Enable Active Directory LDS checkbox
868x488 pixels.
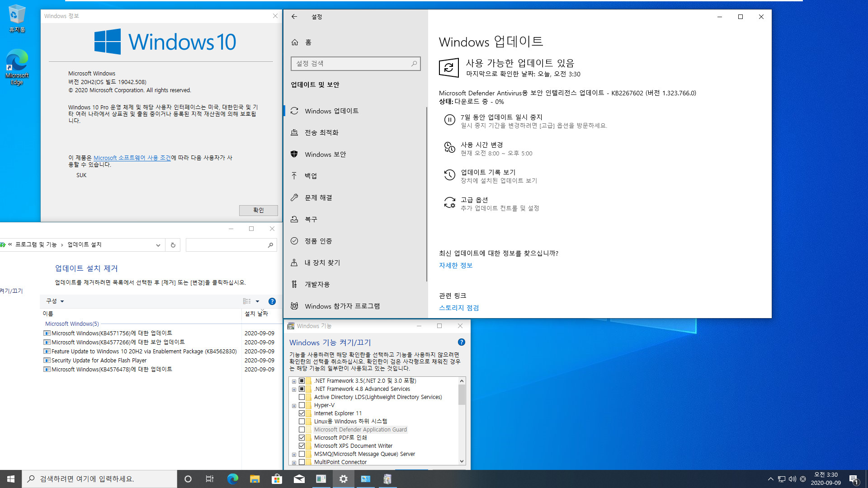[302, 397]
